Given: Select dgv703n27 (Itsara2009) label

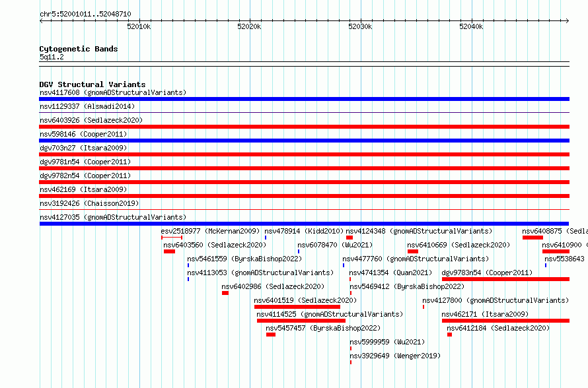Looking at the screenshot, I should pos(83,148).
